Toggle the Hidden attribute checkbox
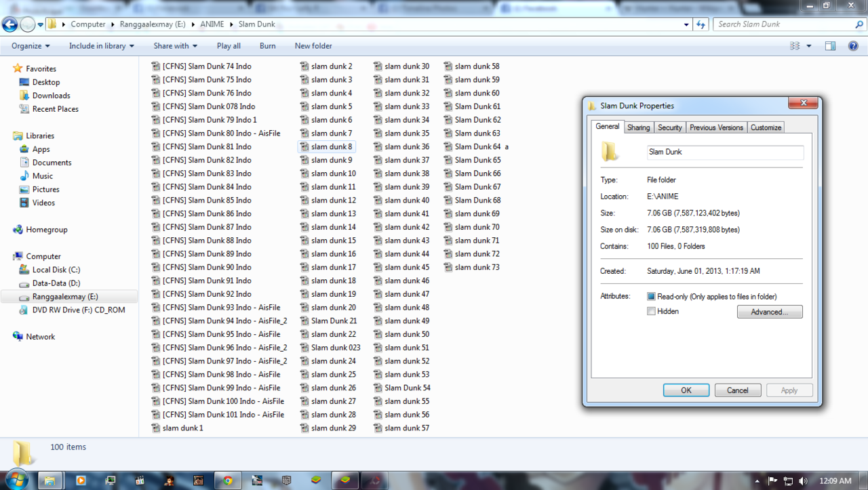The width and height of the screenshot is (868, 490). click(x=651, y=312)
